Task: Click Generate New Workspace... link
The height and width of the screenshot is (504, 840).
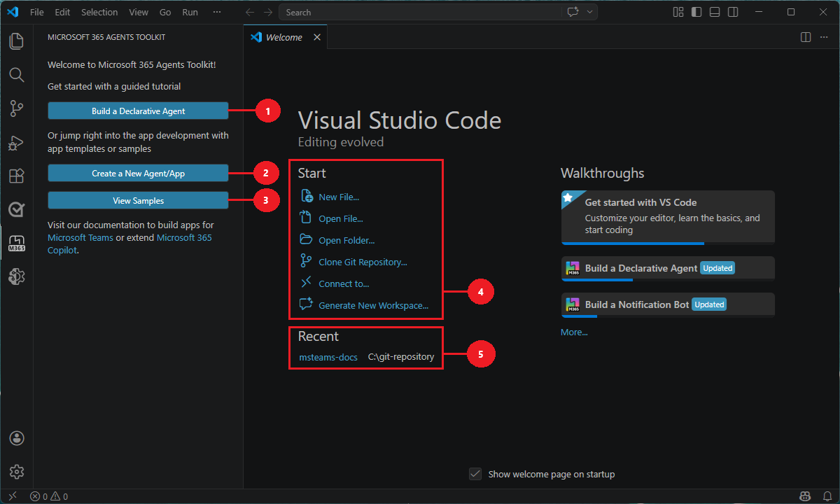Action: tap(374, 305)
